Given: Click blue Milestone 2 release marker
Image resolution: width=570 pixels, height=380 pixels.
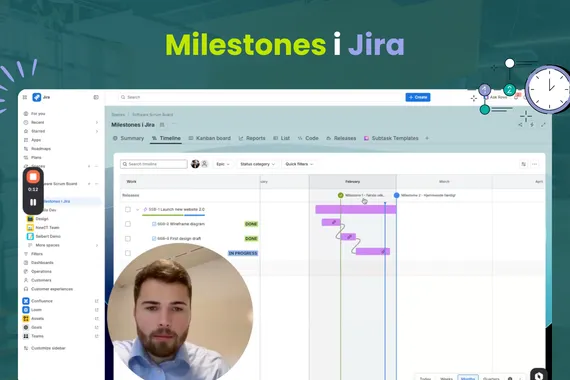Looking at the screenshot, I should pyautogui.click(x=397, y=195).
